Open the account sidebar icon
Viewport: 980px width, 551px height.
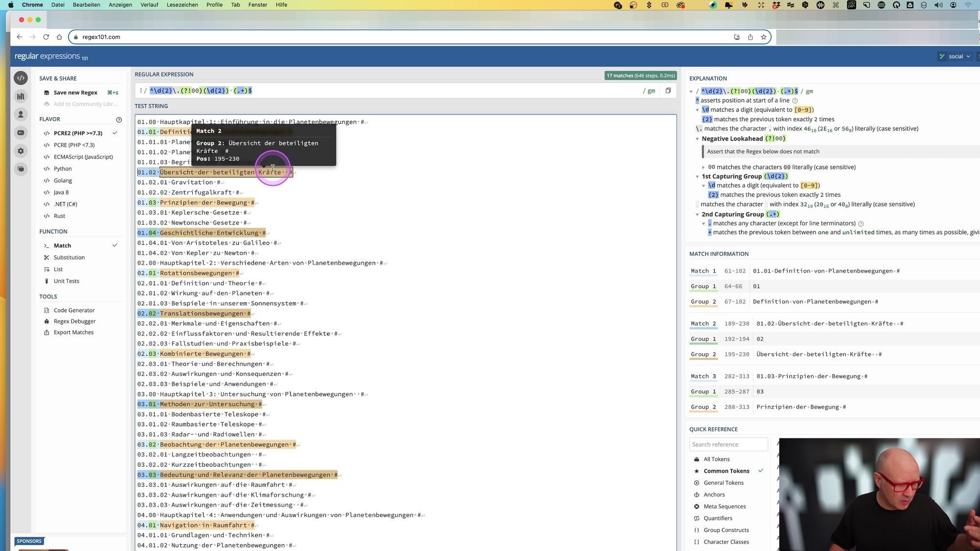(x=21, y=115)
